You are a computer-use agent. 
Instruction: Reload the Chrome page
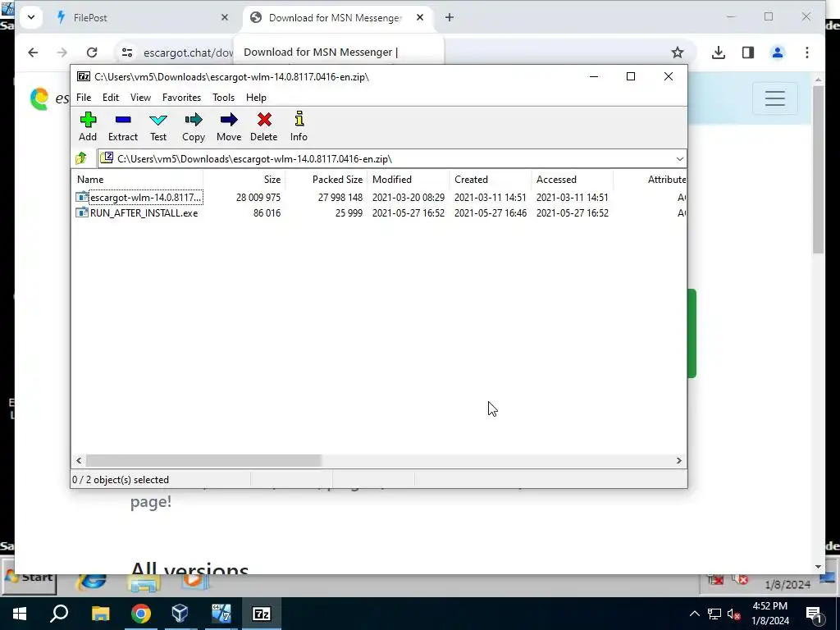pyautogui.click(x=92, y=52)
